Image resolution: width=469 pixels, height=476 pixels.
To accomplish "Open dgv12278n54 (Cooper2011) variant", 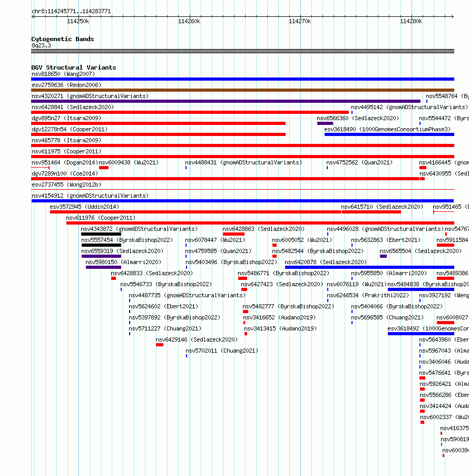I will coord(70,129).
